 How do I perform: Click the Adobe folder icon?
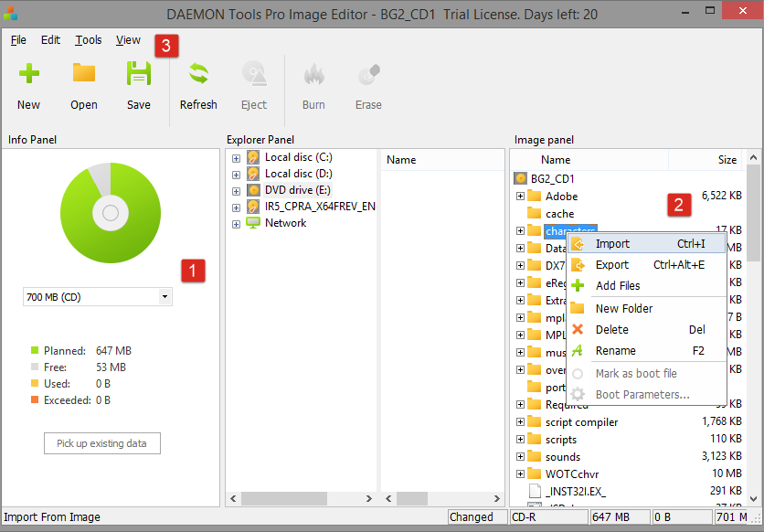[535, 196]
